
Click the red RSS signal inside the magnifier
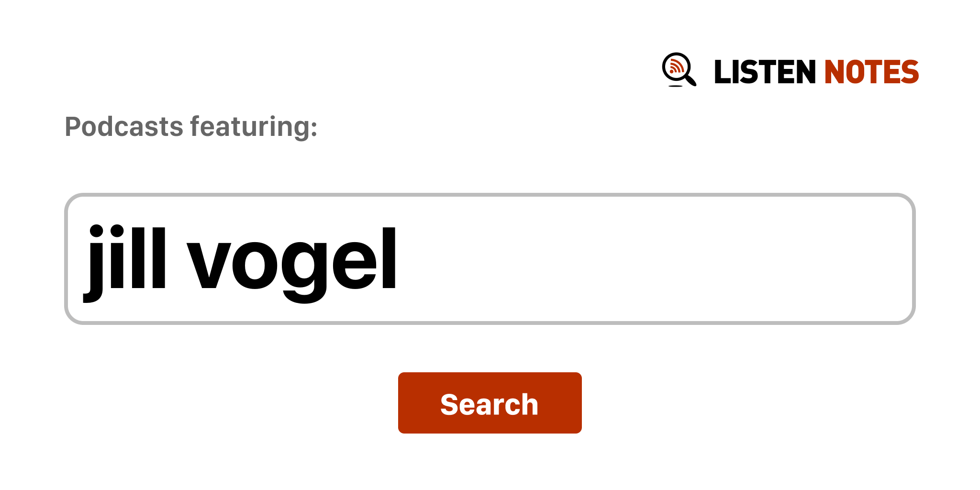(x=676, y=66)
